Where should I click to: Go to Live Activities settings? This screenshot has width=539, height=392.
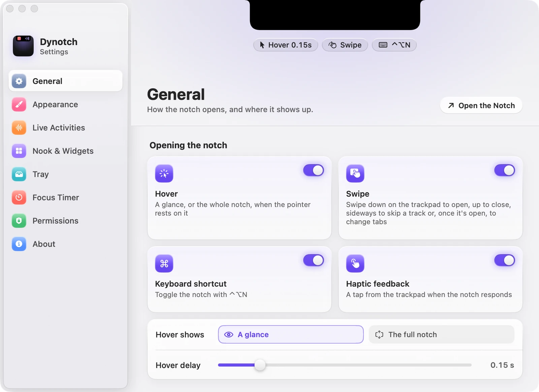point(65,128)
